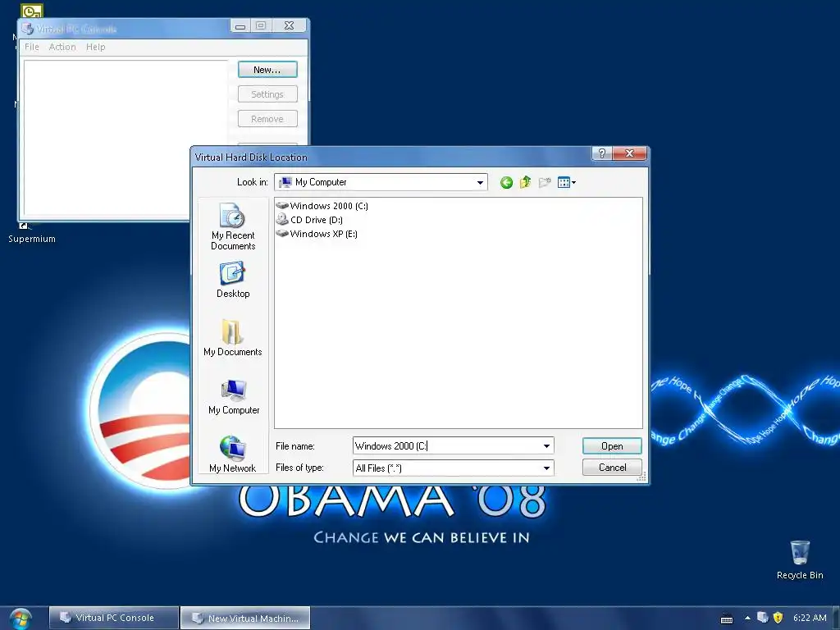Expand the File name dropdown arrow
Viewport: 840px width, 630px height.
pos(546,445)
